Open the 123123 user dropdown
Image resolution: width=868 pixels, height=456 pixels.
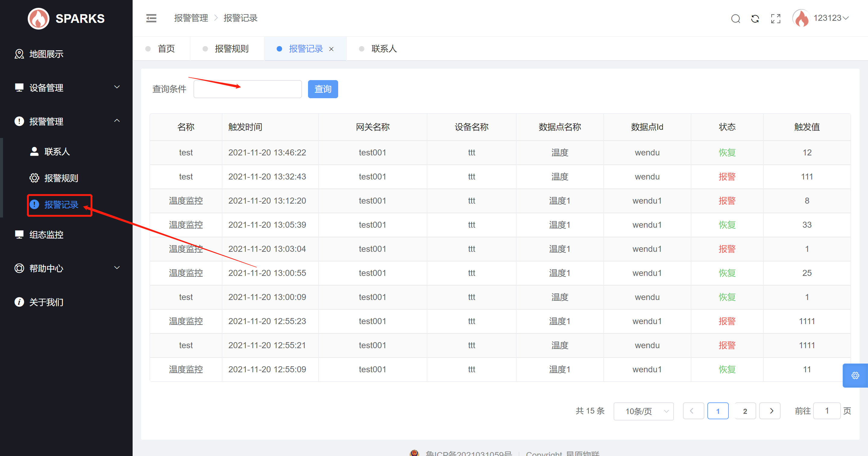831,18
